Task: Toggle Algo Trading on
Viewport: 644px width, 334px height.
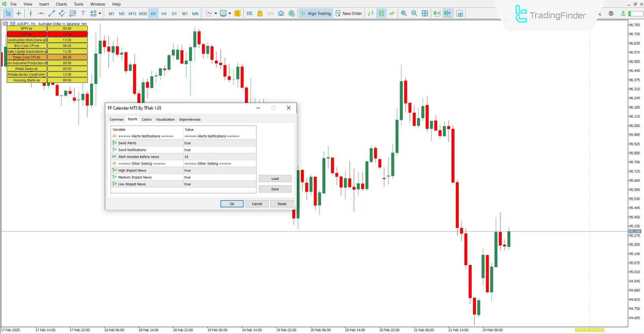Action: click(x=315, y=13)
